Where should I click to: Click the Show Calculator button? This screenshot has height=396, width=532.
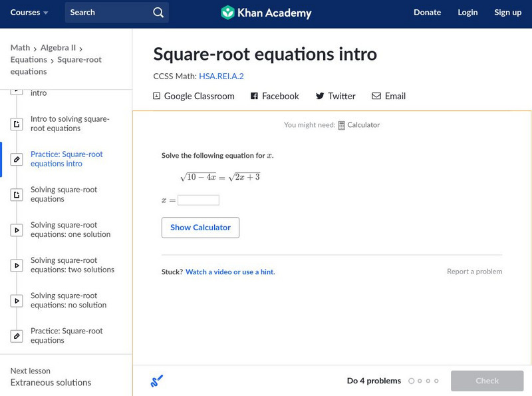coord(201,227)
